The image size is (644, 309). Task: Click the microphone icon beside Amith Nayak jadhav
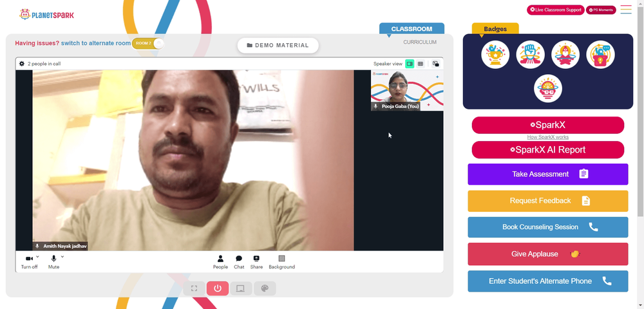click(x=37, y=246)
